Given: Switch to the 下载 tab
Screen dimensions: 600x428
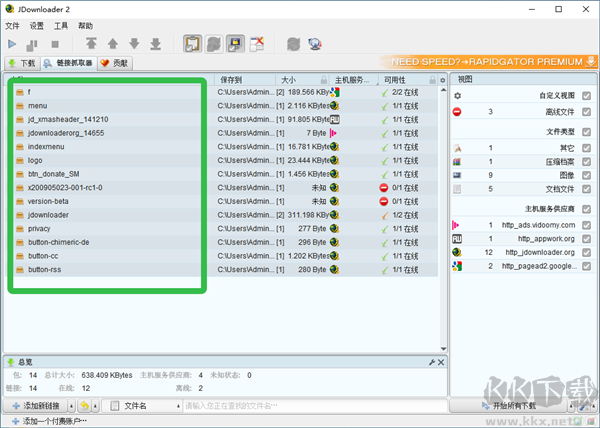Looking at the screenshot, I should tap(22, 63).
